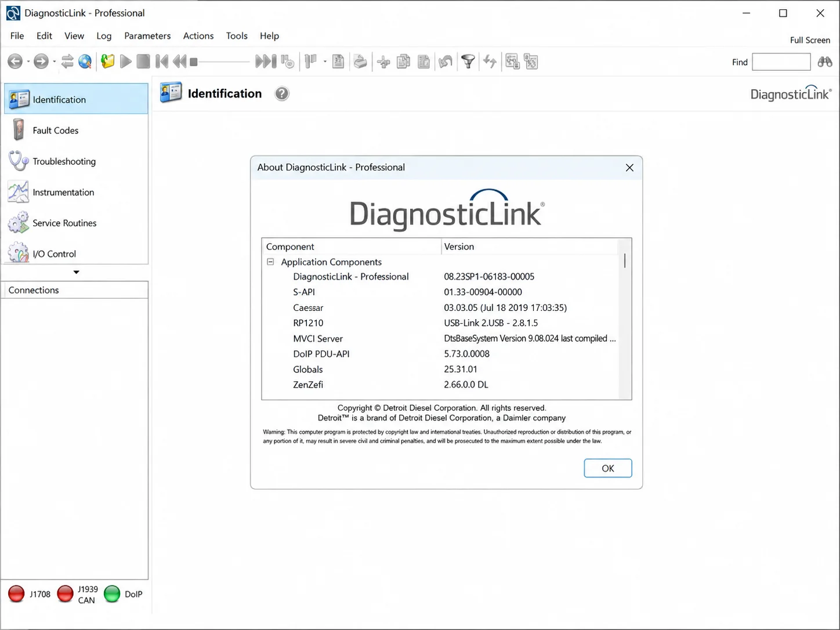The image size is (840, 630).
Task: Click the J1708 red status indicator
Action: tap(16, 594)
